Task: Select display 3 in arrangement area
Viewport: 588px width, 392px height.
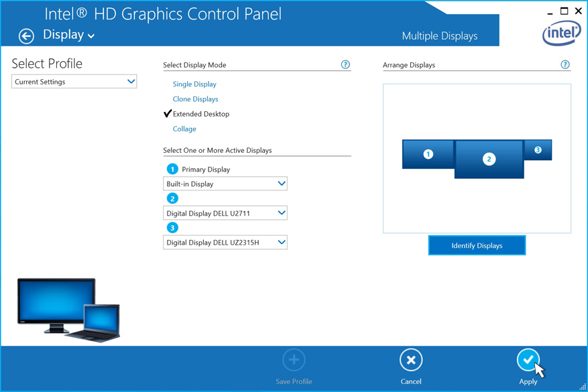Action: [538, 150]
